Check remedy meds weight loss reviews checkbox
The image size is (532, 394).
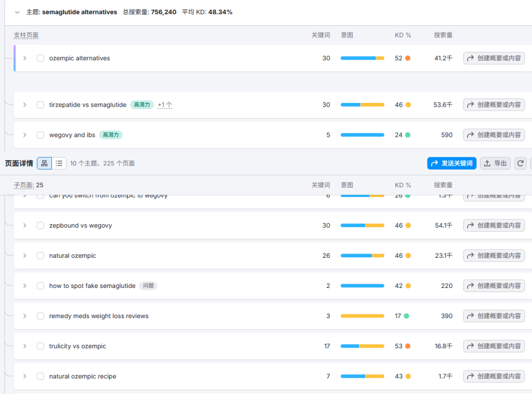(x=41, y=316)
